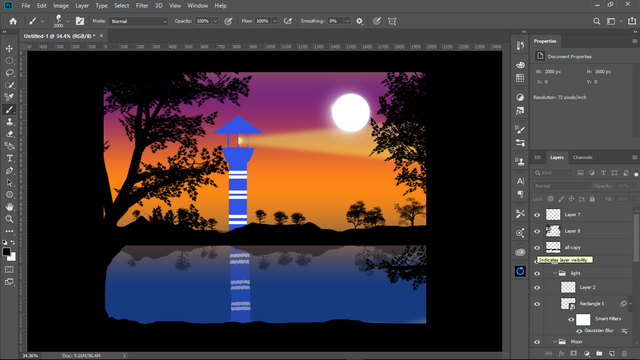Hide the Moon group
Image resolution: width=640 pixels, height=360 pixels.
pos(537,342)
